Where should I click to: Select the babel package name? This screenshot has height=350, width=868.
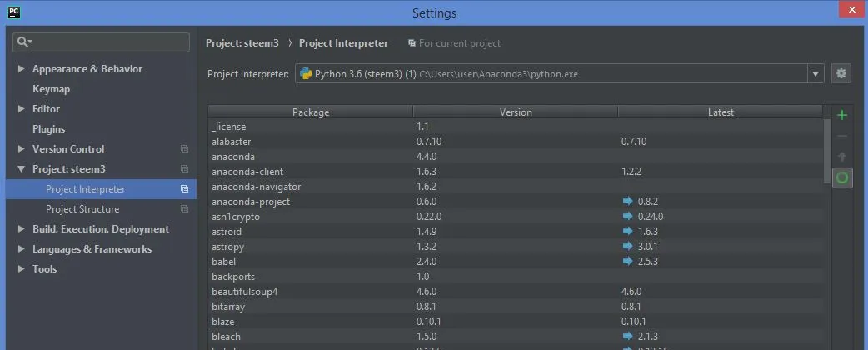point(223,262)
